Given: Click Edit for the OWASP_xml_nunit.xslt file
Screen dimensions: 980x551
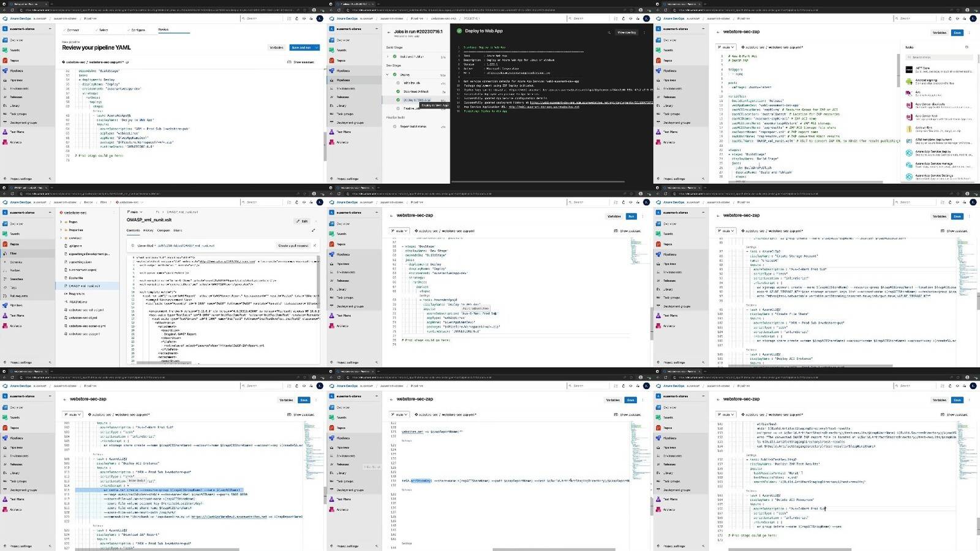Looking at the screenshot, I should [x=303, y=221].
